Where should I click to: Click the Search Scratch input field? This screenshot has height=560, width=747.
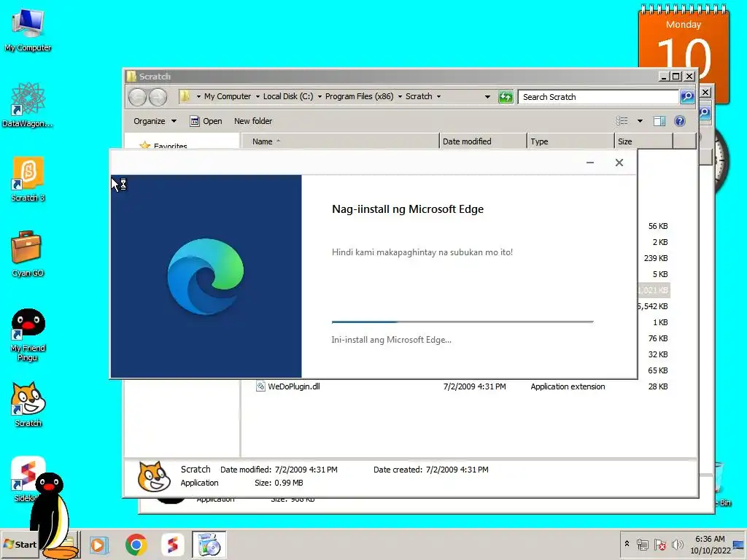pos(598,97)
